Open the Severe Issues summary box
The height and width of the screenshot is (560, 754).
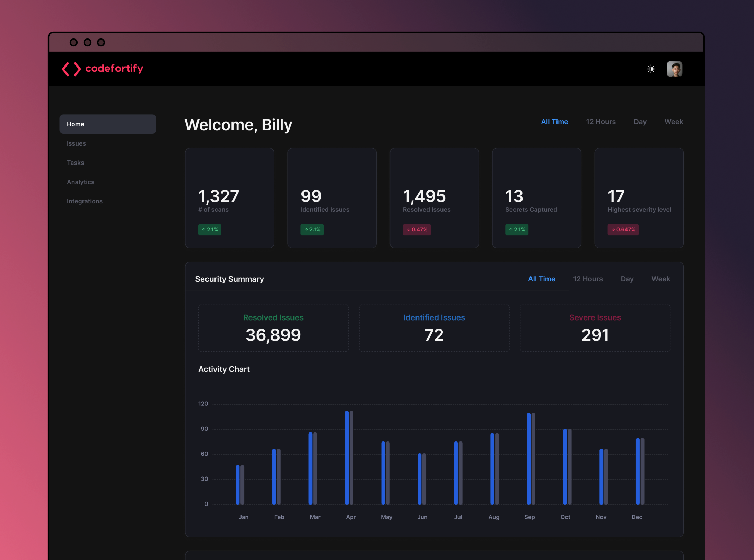595,328
